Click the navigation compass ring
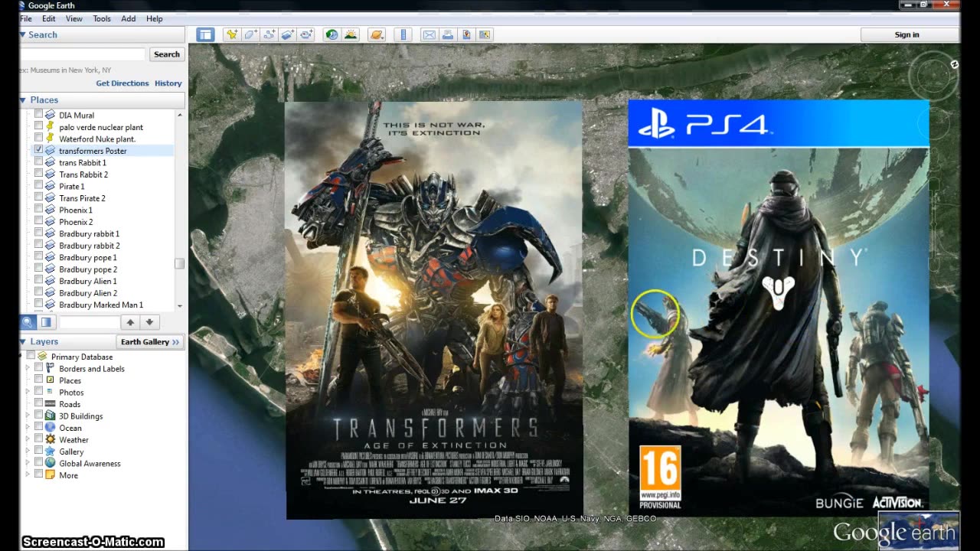980x551 pixels. [x=933, y=77]
